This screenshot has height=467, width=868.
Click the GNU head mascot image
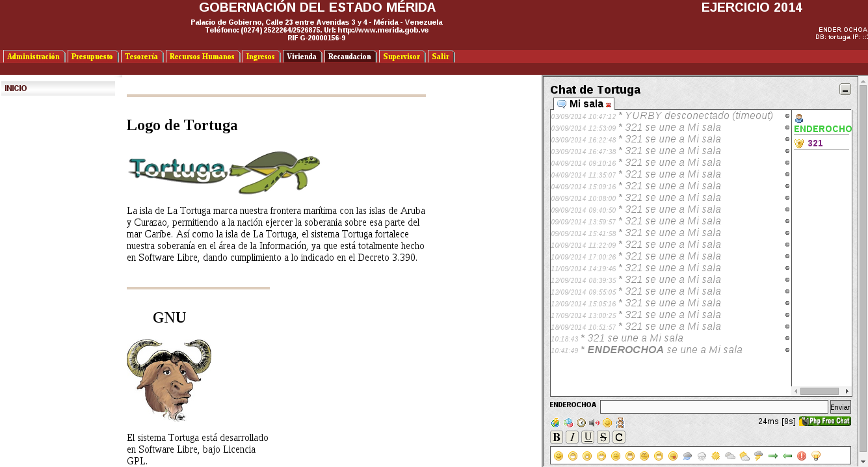169,380
